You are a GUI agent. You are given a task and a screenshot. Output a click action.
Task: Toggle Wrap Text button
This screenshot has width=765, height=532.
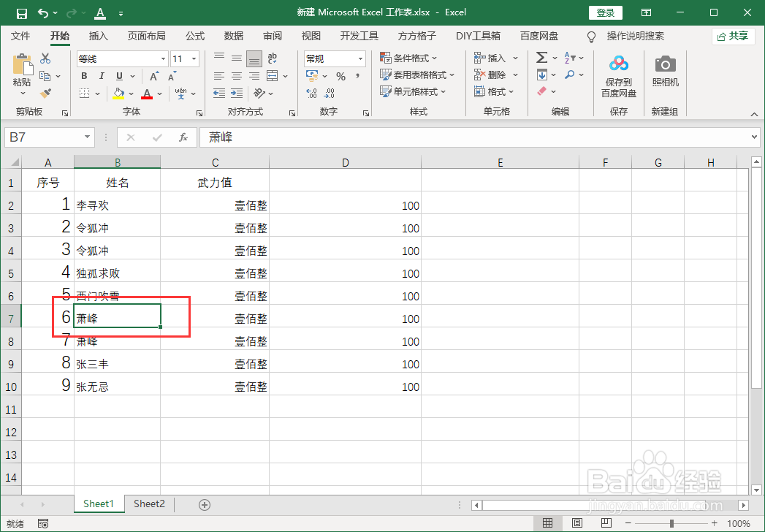coord(273,58)
